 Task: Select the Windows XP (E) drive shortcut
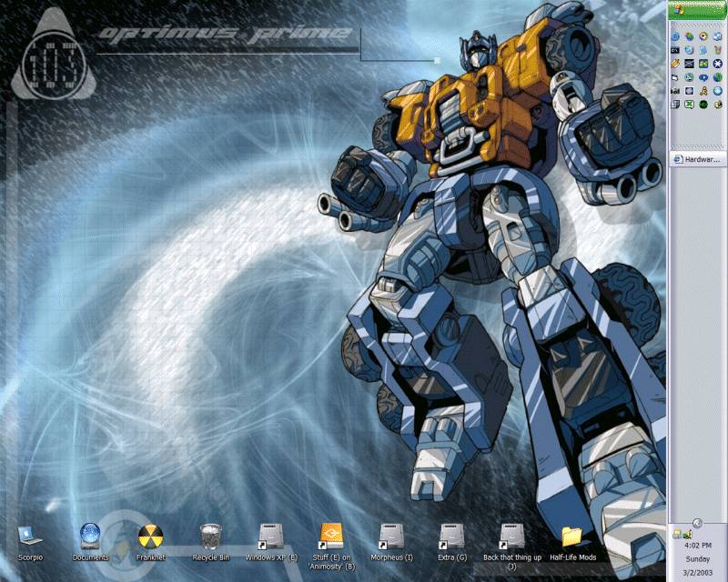pyautogui.click(x=271, y=537)
